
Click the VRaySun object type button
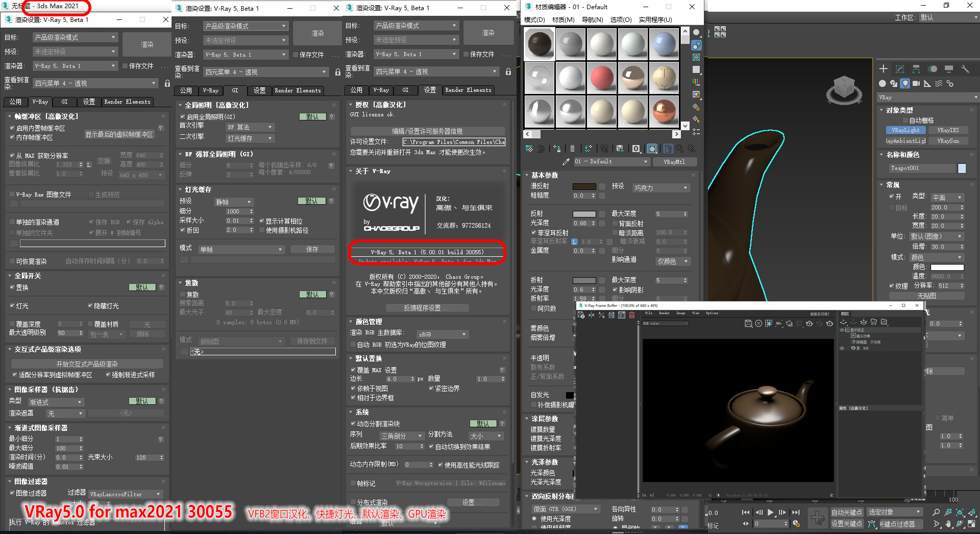coord(948,140)
